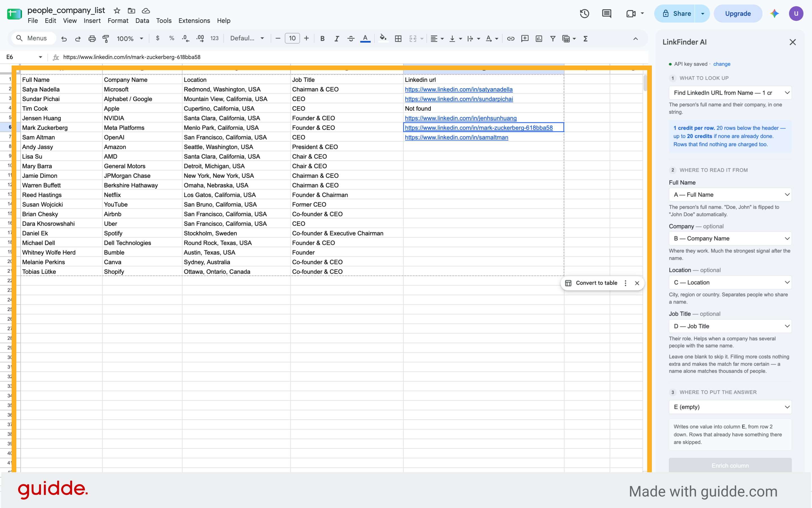Open the user account avatar
Screen dimensions: 812x508
click(796, 14)
